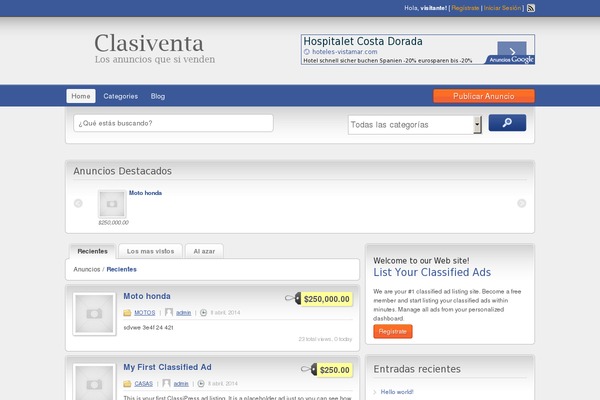Click the Entradas recientes heading

417,369
